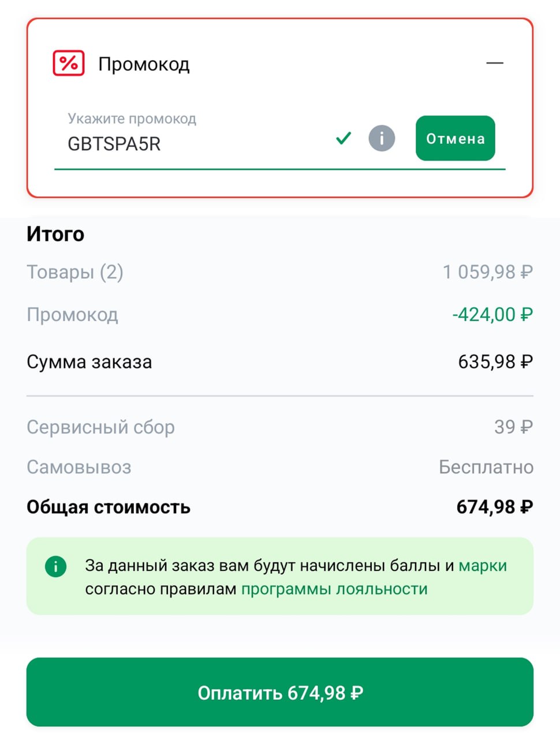Tap the Оплатить 674,98 ₽ payment button

280,692
